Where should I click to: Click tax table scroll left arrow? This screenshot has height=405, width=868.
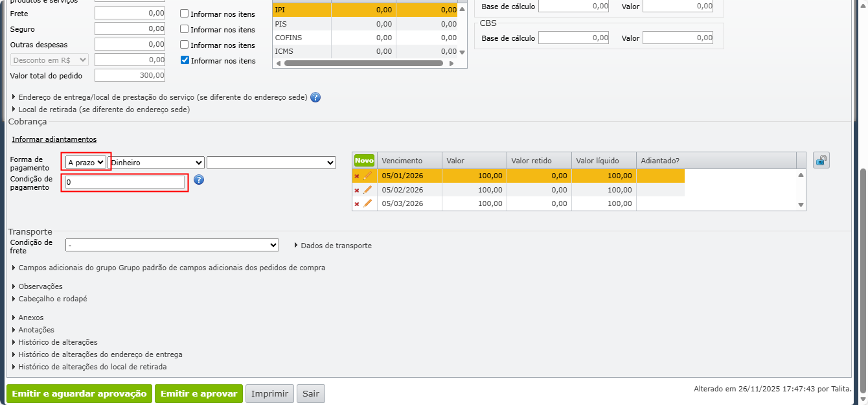[x=278, y=64]
